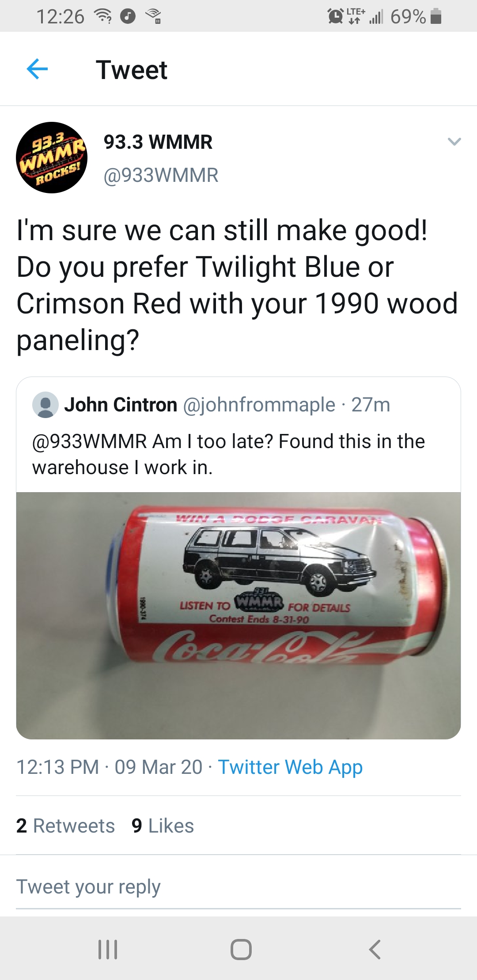
Task: View the Coca-Cola can photo
Action: (238, 615)
